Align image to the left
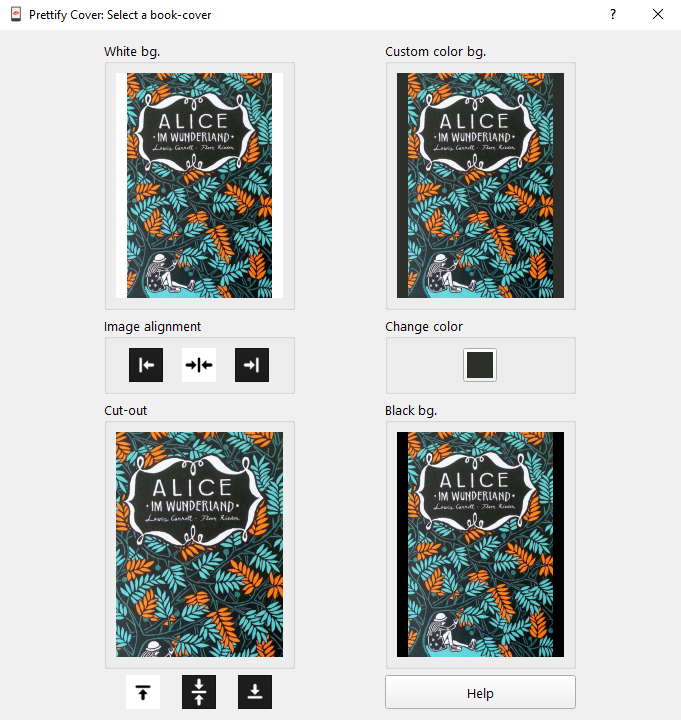 (146, 365)
